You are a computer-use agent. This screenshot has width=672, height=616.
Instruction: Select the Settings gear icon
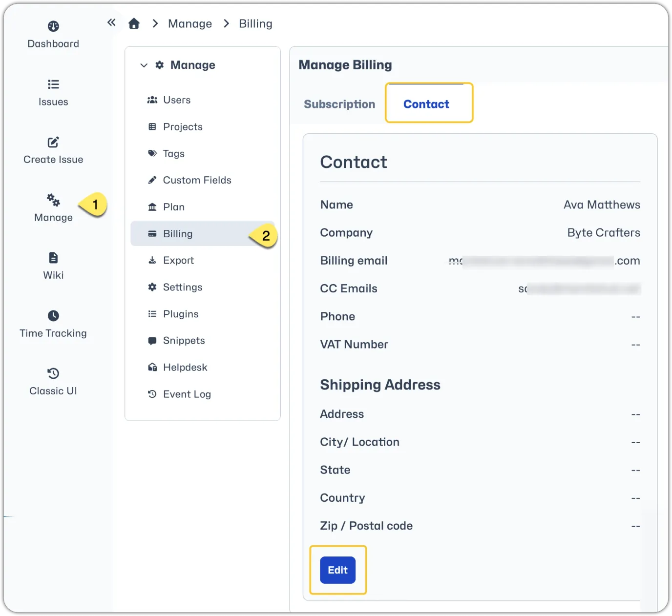(x=152, y=287)
